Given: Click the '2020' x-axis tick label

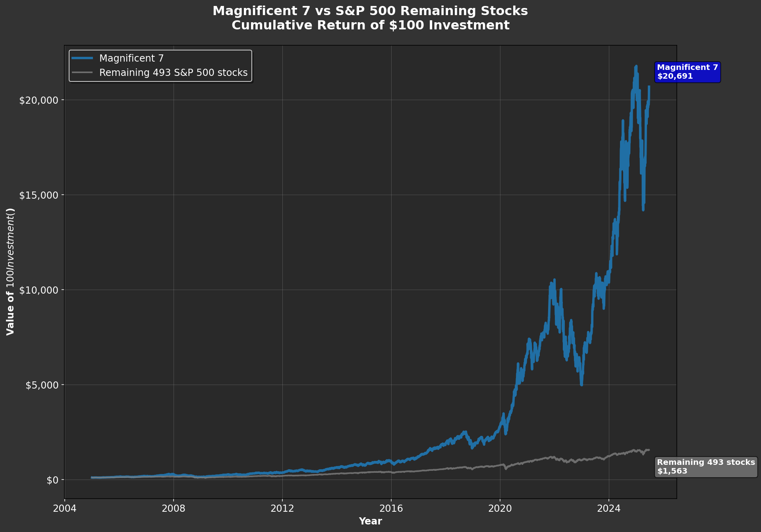Looking at the screenshot, I should tap(500, 509).
